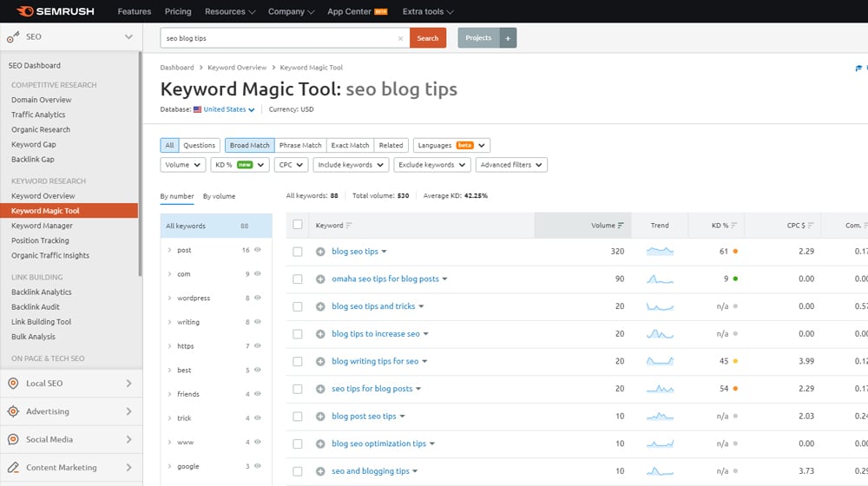This screenshot has width=868, height=486.
Task: Expand the 'com' keyword group
Action: tap(169, 274)
